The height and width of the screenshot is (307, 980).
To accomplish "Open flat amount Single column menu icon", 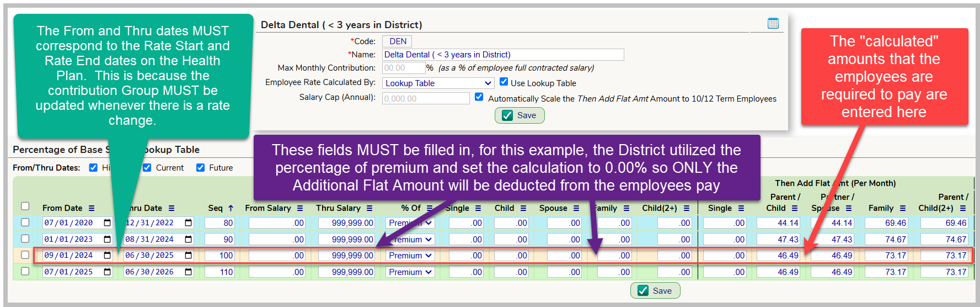I will pyautogui.click(x=741, y=208).
